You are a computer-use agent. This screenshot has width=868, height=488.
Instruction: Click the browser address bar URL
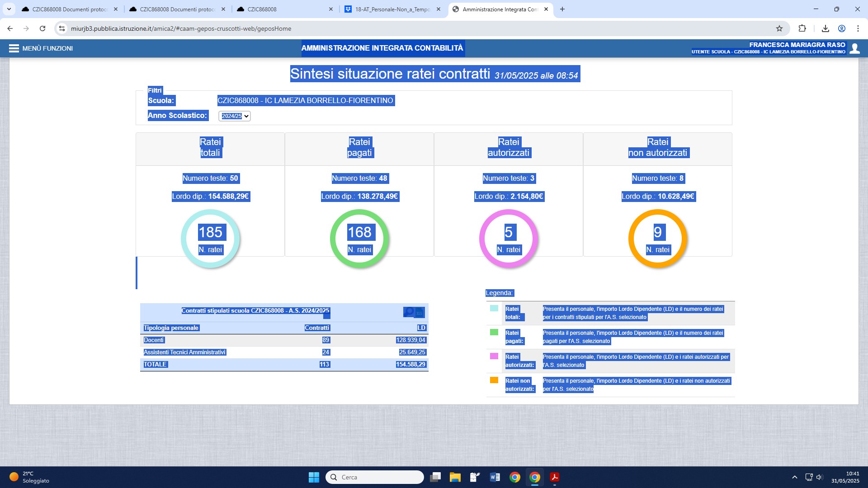point(181,28)
